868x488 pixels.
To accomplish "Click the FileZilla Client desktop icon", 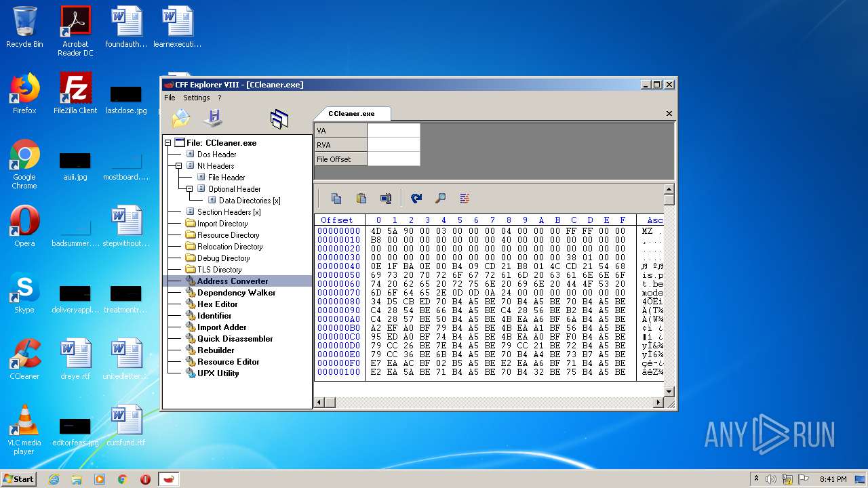I will coord(75,94).
